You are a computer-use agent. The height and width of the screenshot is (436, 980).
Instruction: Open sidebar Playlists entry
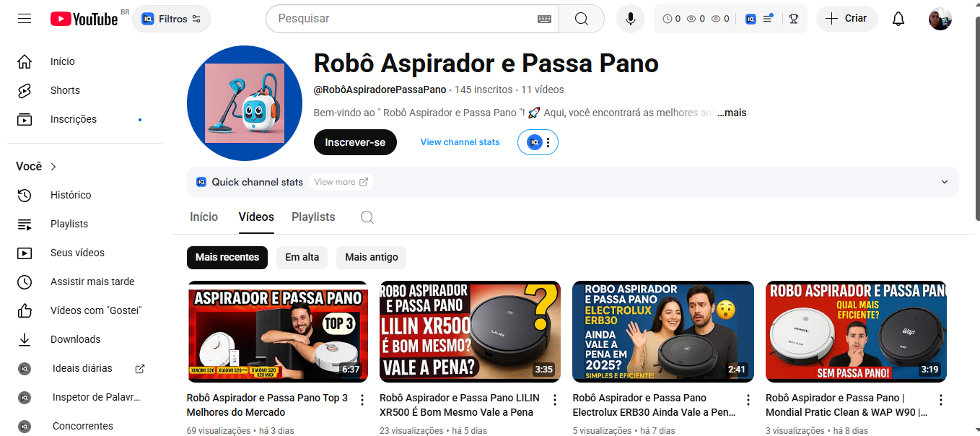tap(85, 224)
